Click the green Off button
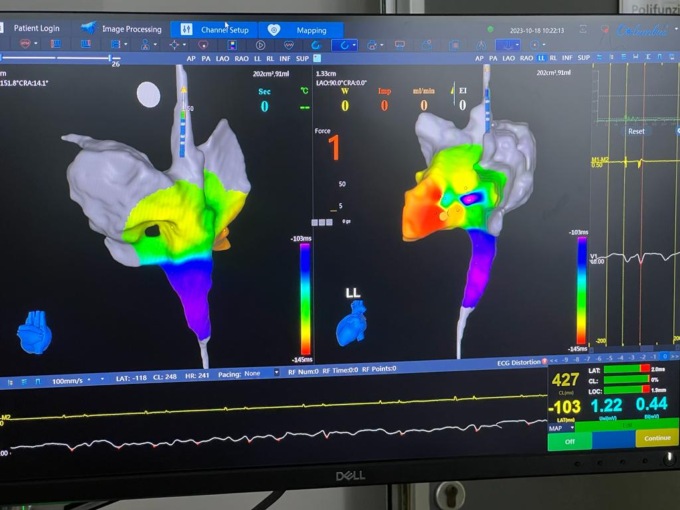Screen dimensions: 680x510 point(570,441)
